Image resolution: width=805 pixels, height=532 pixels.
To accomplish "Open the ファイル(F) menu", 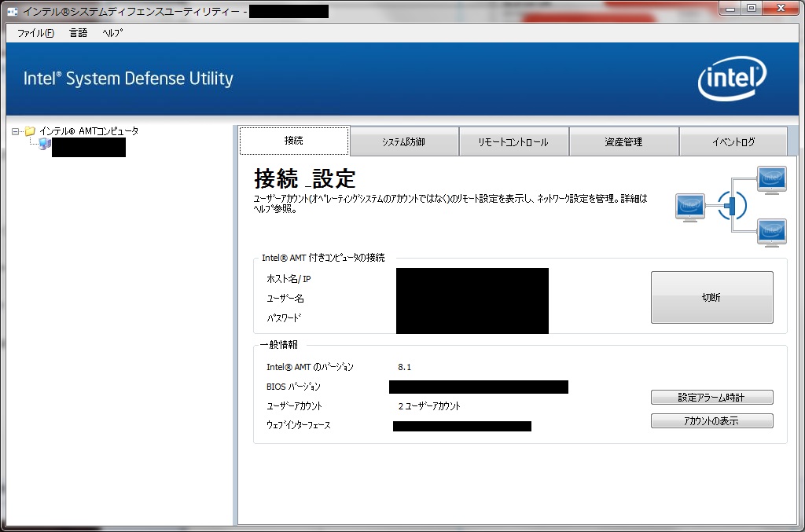I will pos(35,33).
